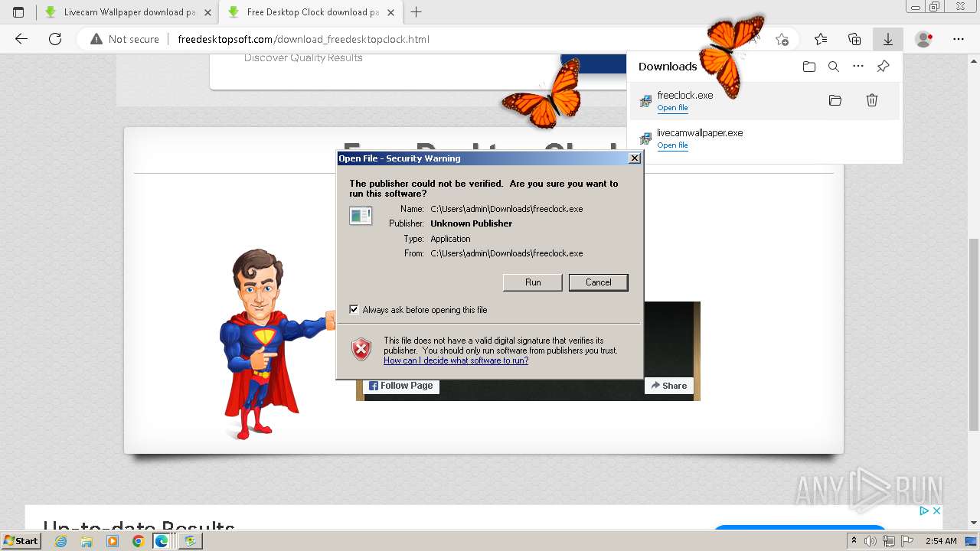Viewport: 980px width, 551px height.
Task: Open more options in Downloads panel
Action: tap(858, 67)
